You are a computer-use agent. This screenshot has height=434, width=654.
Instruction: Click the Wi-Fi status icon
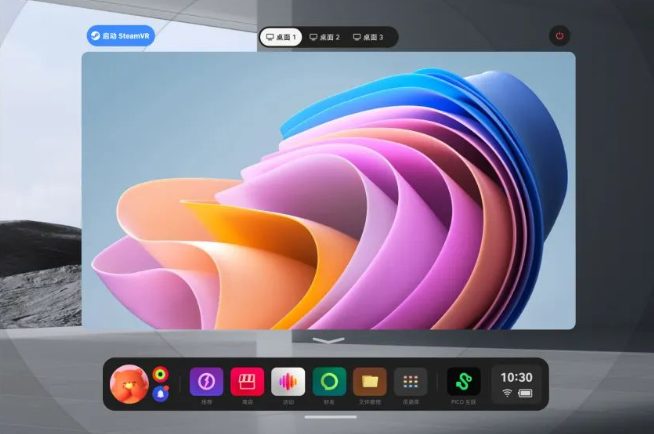coord(507,393)
